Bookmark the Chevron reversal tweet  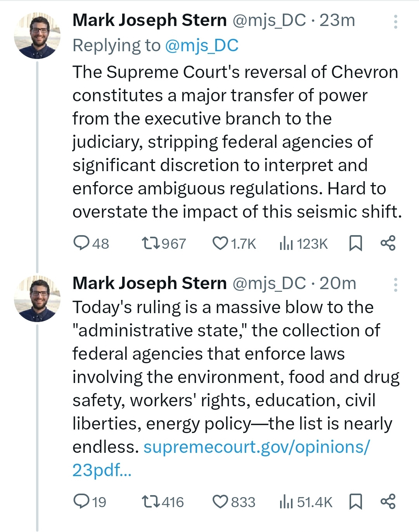coord(355,243)
